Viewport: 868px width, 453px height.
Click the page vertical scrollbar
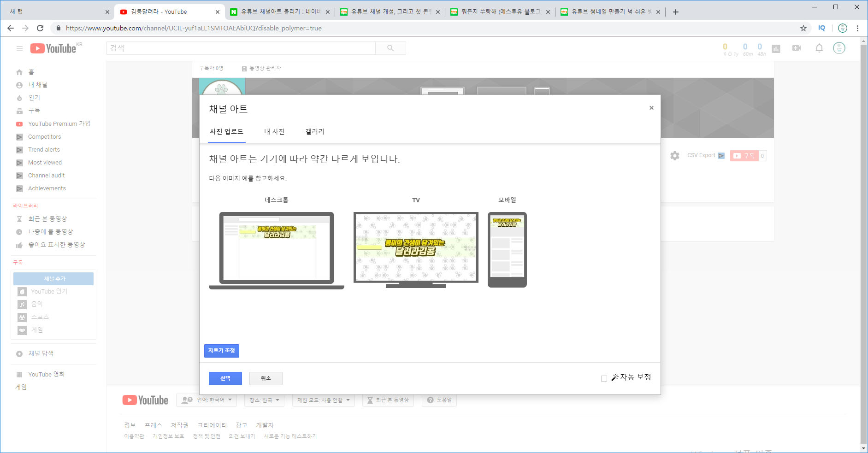tap(863, 244)
